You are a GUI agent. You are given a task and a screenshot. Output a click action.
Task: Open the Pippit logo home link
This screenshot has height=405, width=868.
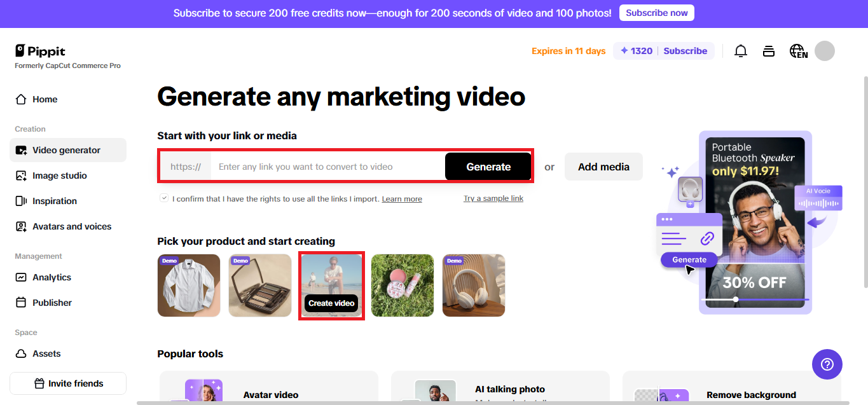[40, 51]
